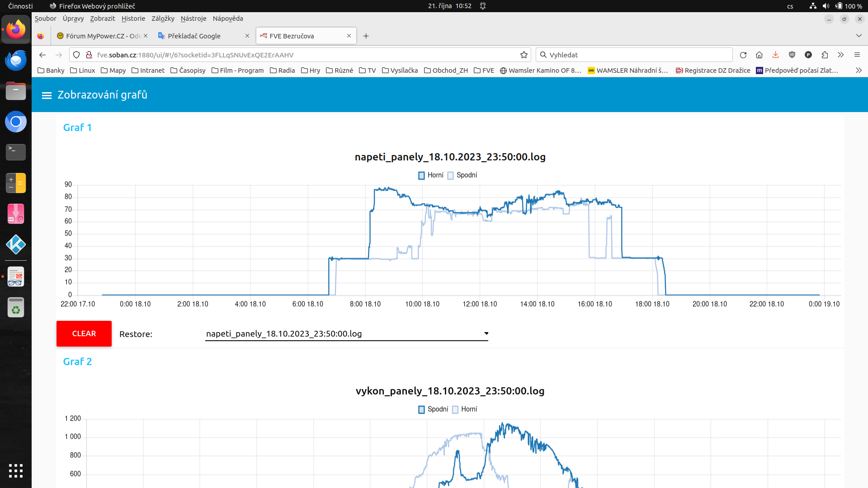Toggle Spodní series in Graf 1 legend
This screenshot has height=488, width=868.
[x=462, y=175]
